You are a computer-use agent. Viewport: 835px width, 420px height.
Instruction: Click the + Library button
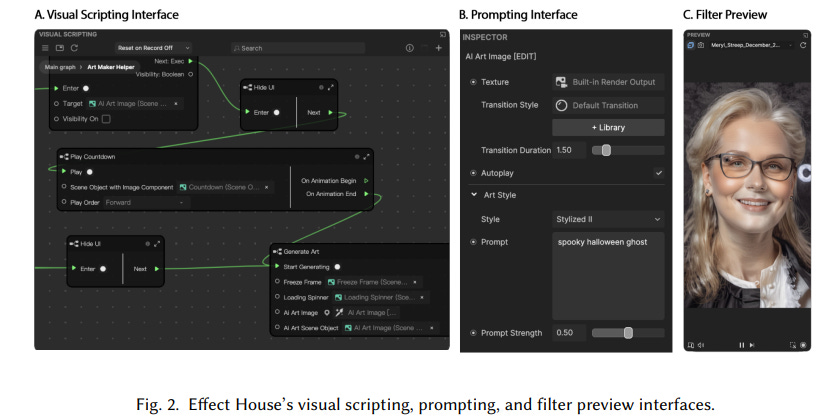[x=608, y=128]
